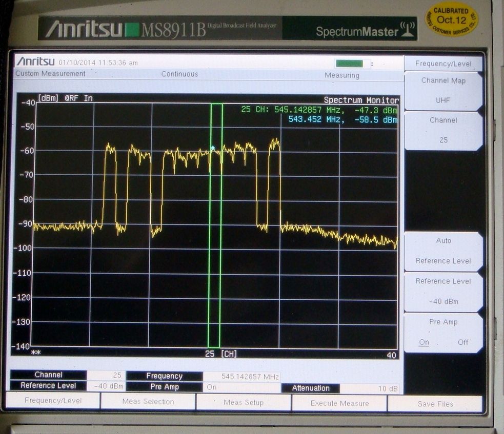This screenshot has height=434, width=504.
Task: Open the Frequency/Level bottom menu
Action: [x=53, y=401]
